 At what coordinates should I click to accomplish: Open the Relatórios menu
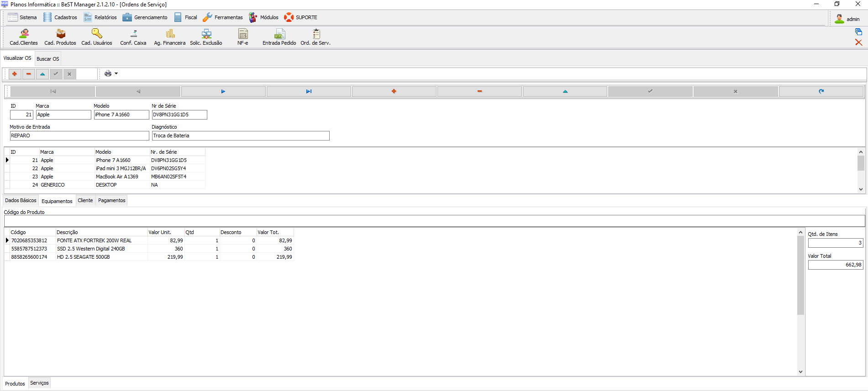100,17
